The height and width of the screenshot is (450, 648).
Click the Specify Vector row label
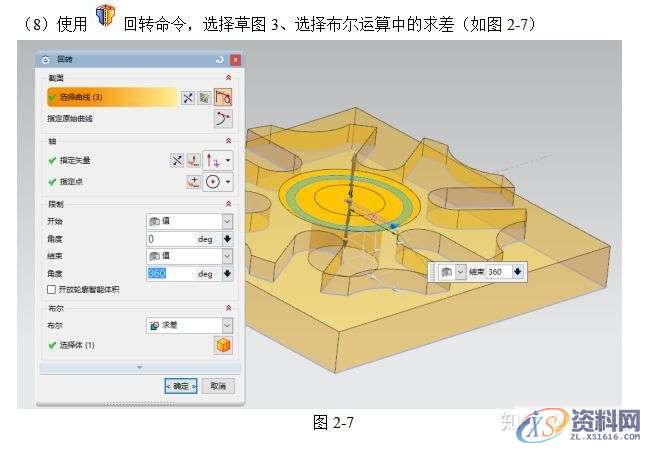point(75,160)
